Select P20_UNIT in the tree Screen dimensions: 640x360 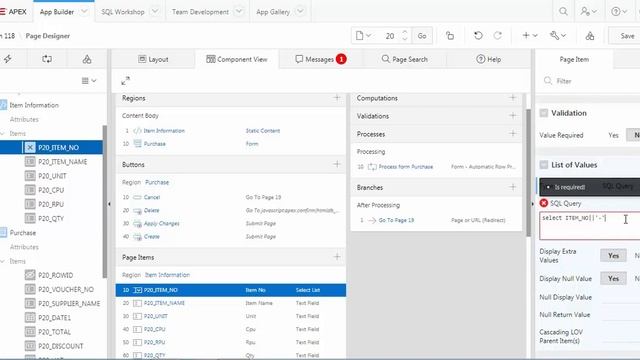click(52, 176)
